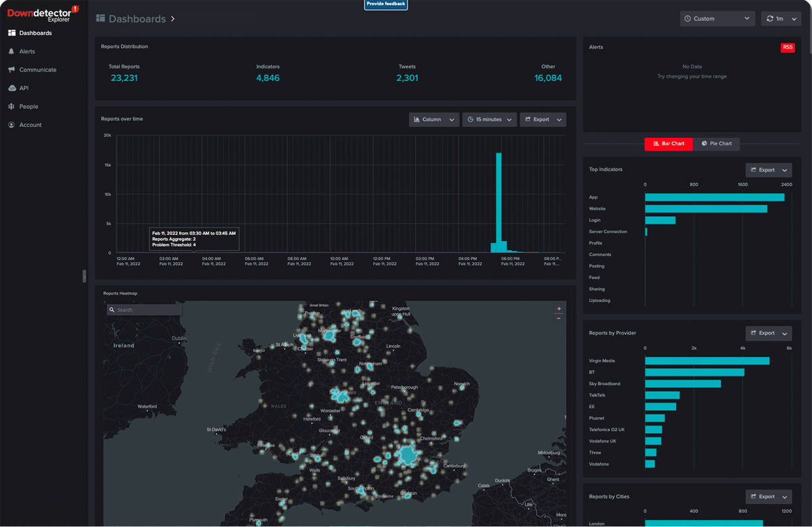812x527 pixels.
Task: Open the Custom time range dropdown
Action: (717, 19)
